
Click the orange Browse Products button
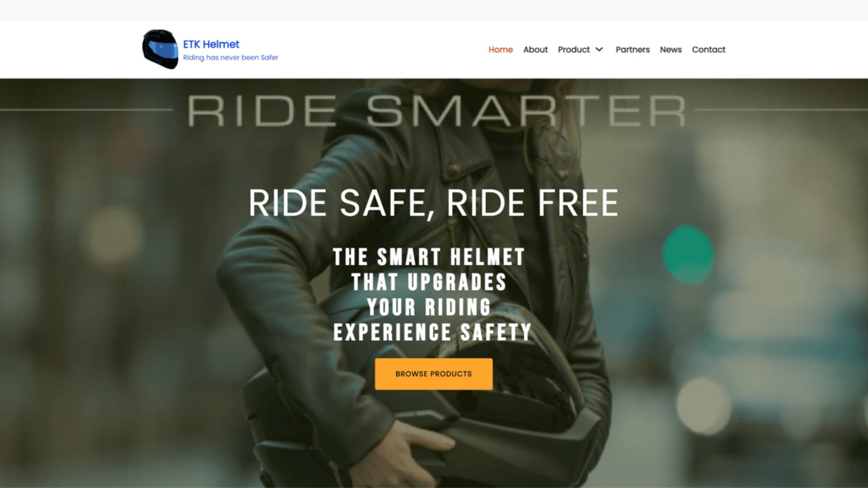[x=434, y=374]
